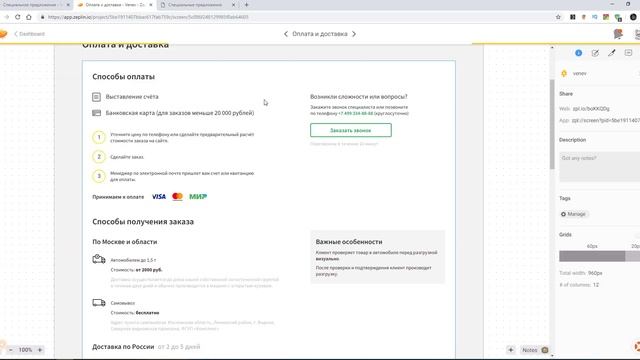Click the invoice icon beside 'Выставление счёта'
Image resolution: width=640 pixels, height=360 pixels.
[96, 97]
